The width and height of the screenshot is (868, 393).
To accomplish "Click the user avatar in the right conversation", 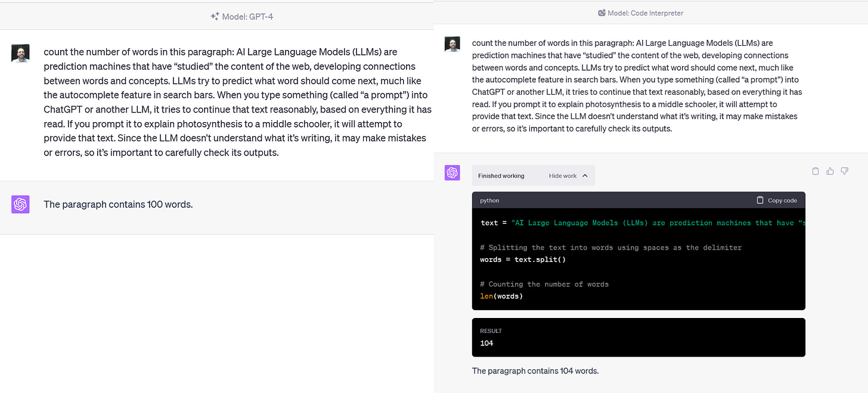I will (x=452, y=43).
